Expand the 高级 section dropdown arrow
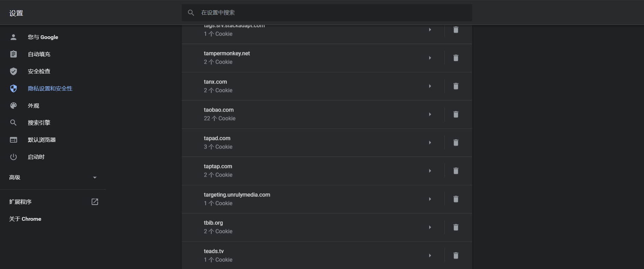Viewport: 644px width, 269px height. (95, 178)
